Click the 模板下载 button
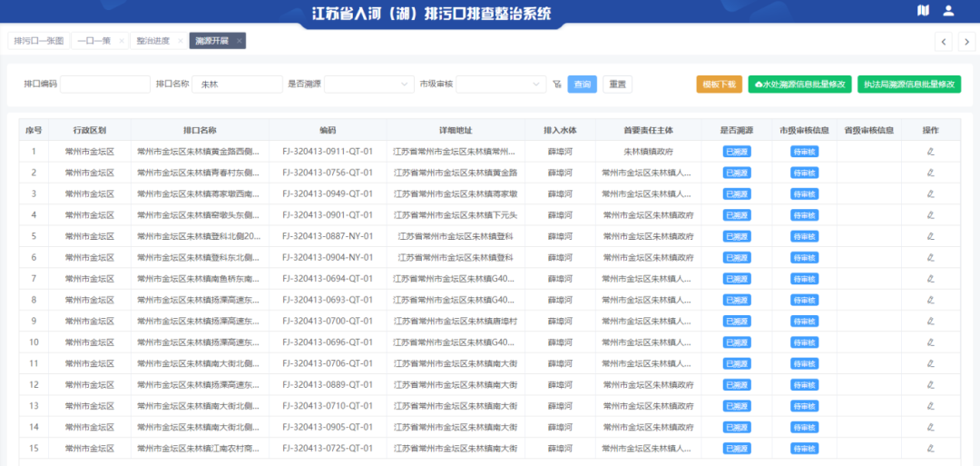The width and height of the screenshot is (980, 466). coord(720,84)
